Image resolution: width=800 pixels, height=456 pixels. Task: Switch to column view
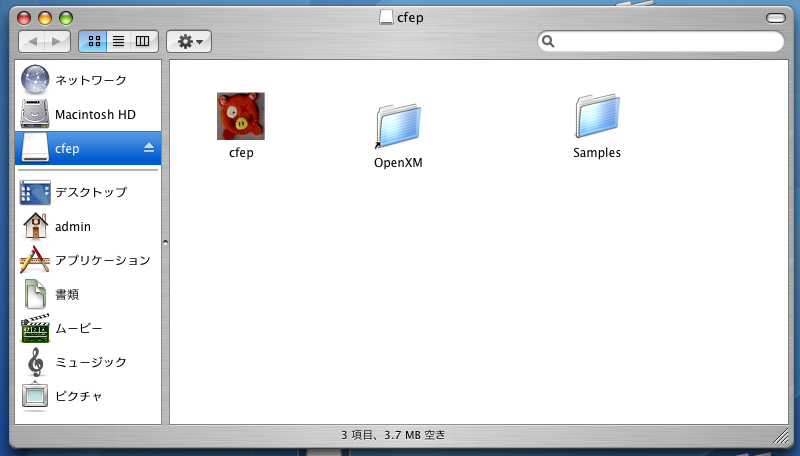pos(143,41)
